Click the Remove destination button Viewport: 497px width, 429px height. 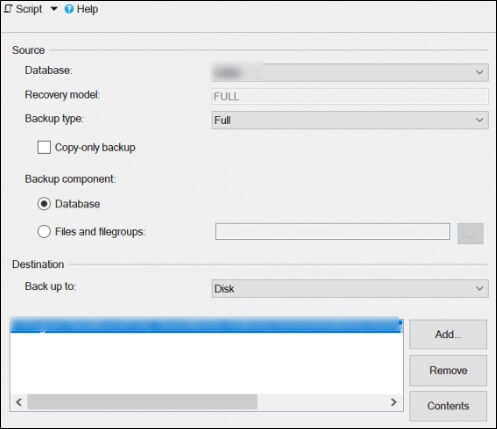pos(448,370)
